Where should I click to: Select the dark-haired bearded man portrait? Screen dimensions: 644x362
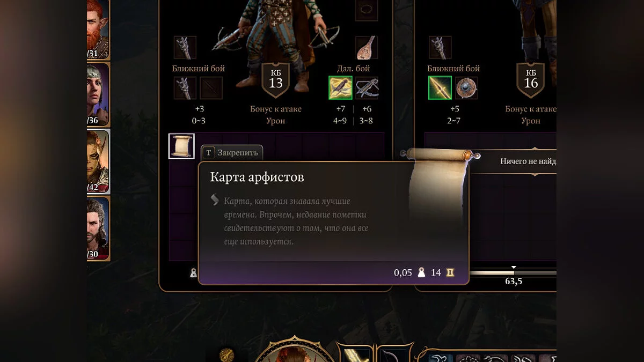(x=98, y=228)
